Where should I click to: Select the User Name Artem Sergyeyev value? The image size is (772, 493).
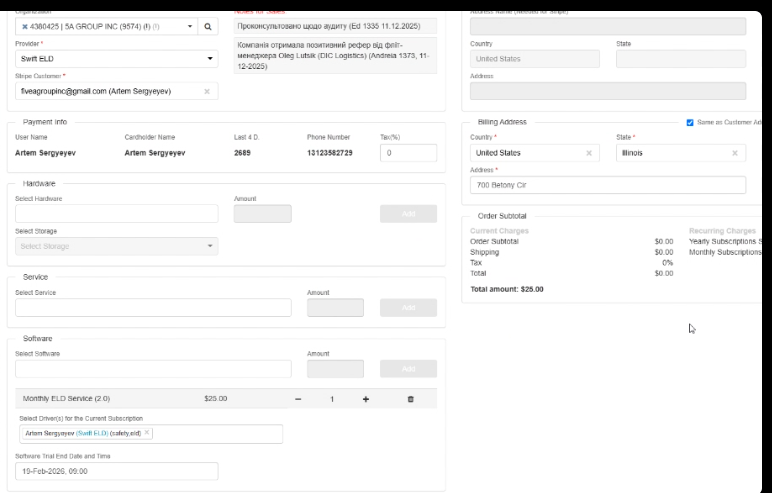(x=45, y=153)
